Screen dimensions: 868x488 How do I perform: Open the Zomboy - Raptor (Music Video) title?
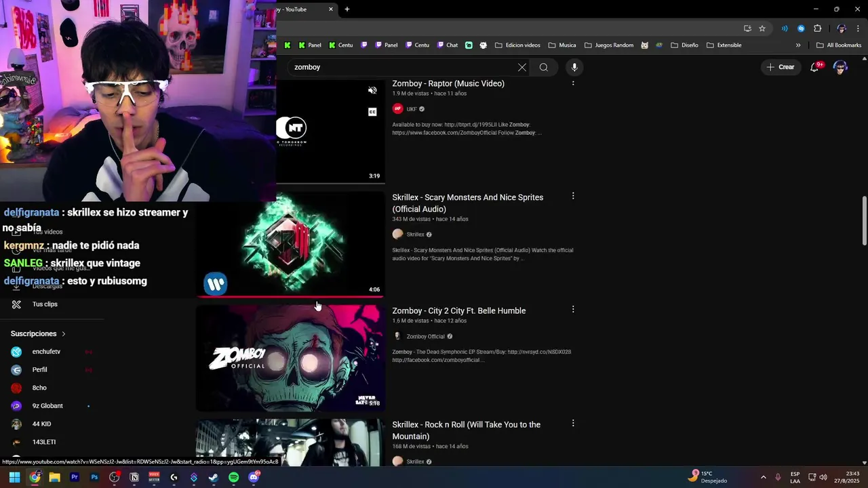tap(448, 83)
